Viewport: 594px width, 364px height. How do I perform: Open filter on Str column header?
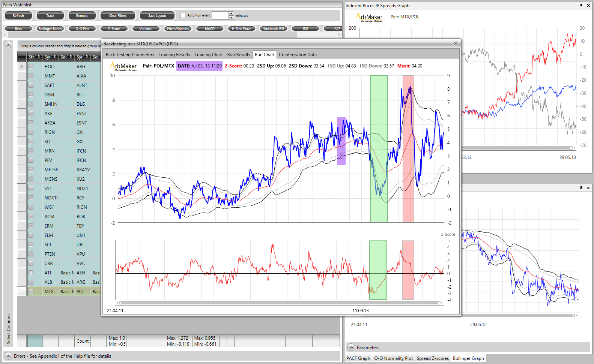[x=39, y=57]
